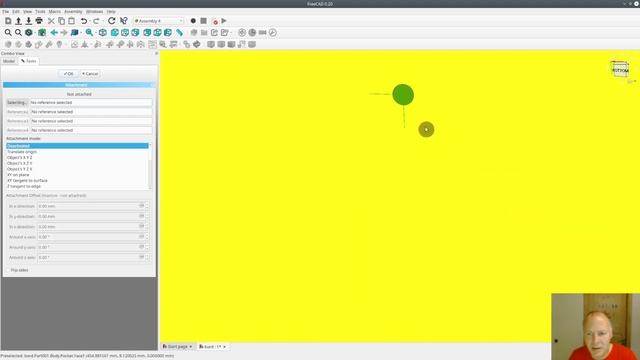The image size is (640, 360).
Task: Click the Refresh recompute icon
Action: click(111, 21)
